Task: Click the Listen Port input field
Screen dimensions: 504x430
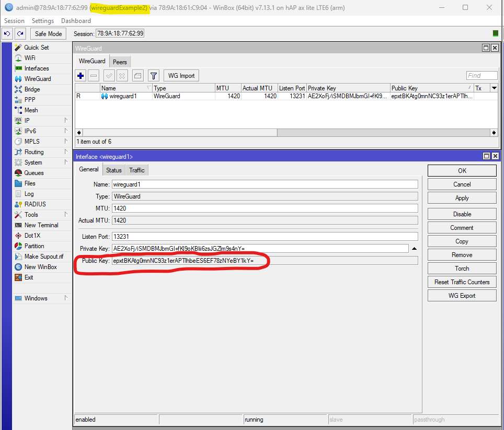Action: click(265, 237)
